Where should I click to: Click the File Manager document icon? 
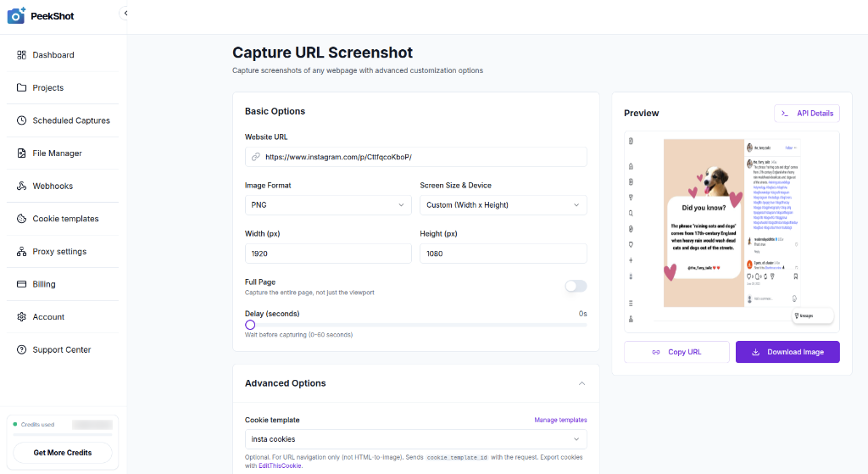(21, 153)
